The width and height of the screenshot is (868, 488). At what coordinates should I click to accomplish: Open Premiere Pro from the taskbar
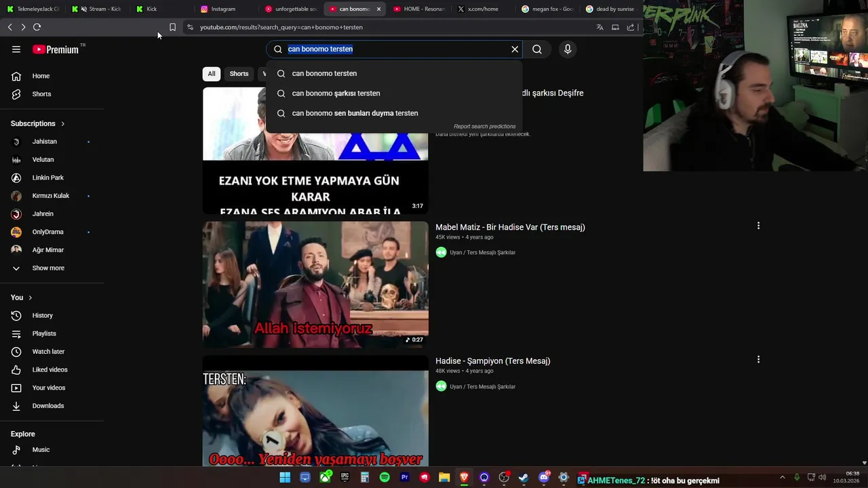(405, 478)
